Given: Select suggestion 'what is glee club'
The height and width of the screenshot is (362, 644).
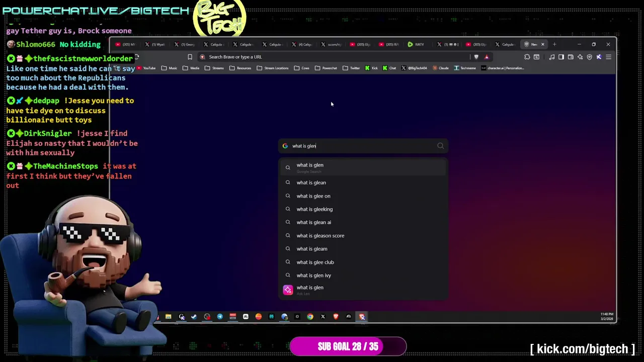Looking at the screenshot, I should [x=363, y=262].
